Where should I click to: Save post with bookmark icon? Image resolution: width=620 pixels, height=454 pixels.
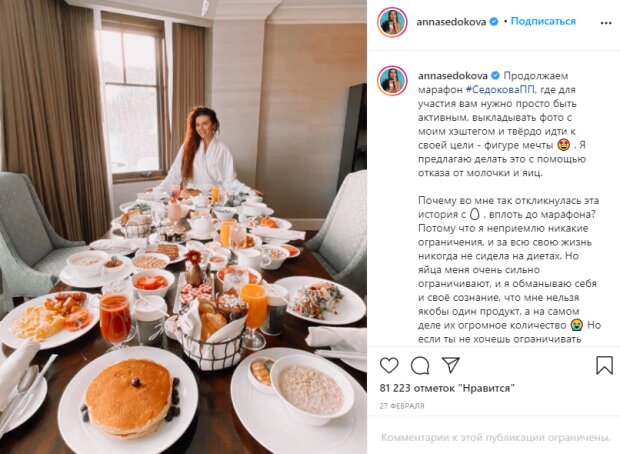604,365
